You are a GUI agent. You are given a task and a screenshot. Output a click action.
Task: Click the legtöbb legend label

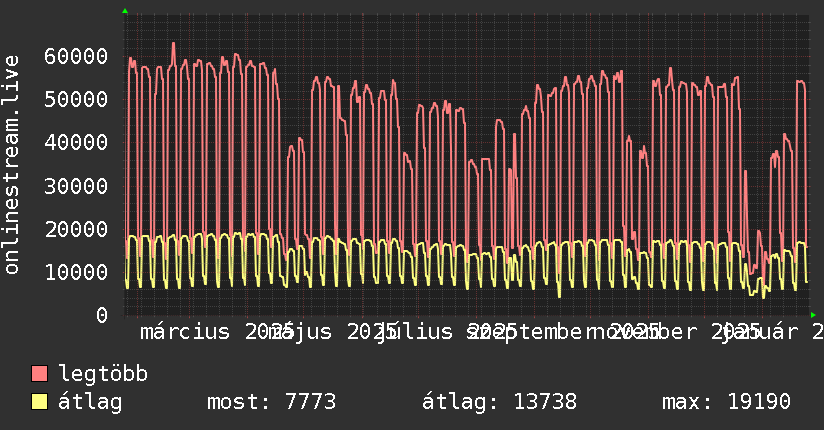[x=103, y=374]
